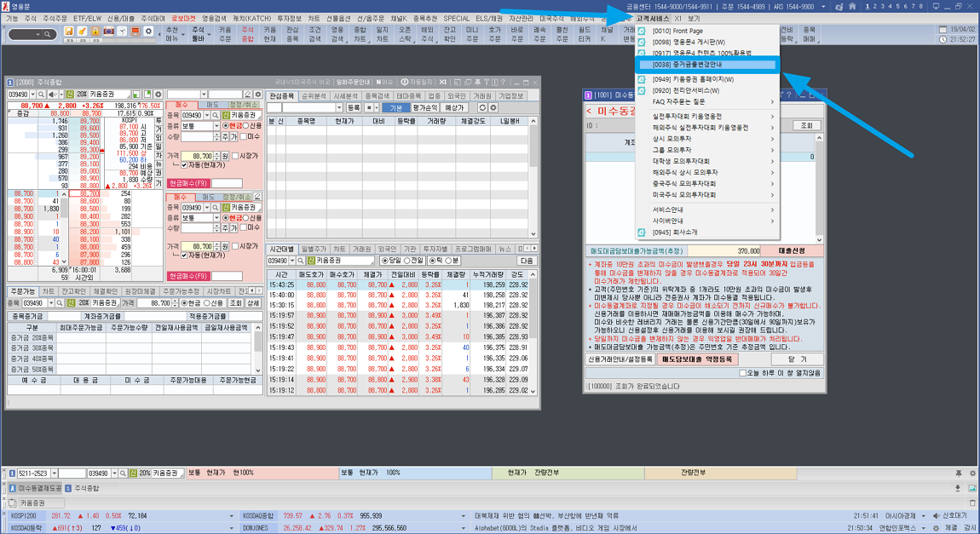Click the browser icon beside [0010] Front Page
The height and width of the screenshot is (534, 980).
point(641,31)
